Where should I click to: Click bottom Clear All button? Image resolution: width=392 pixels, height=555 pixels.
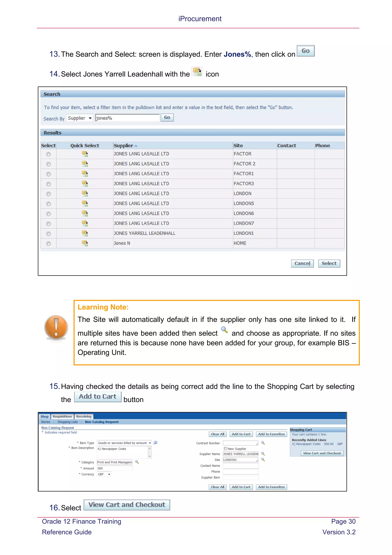[x=217, y=487]
